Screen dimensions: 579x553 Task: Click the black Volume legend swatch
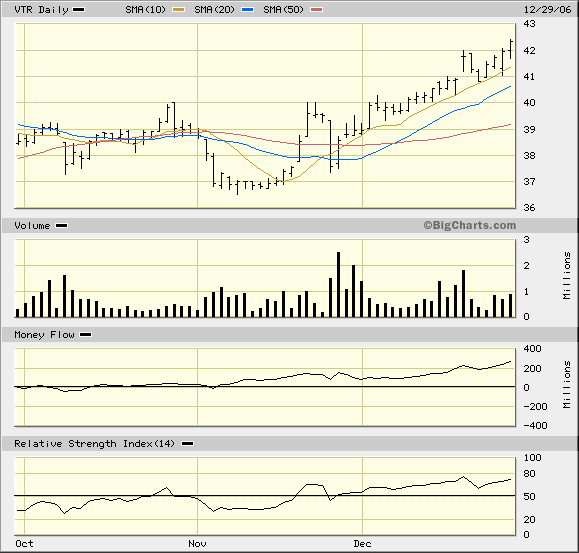61,226
